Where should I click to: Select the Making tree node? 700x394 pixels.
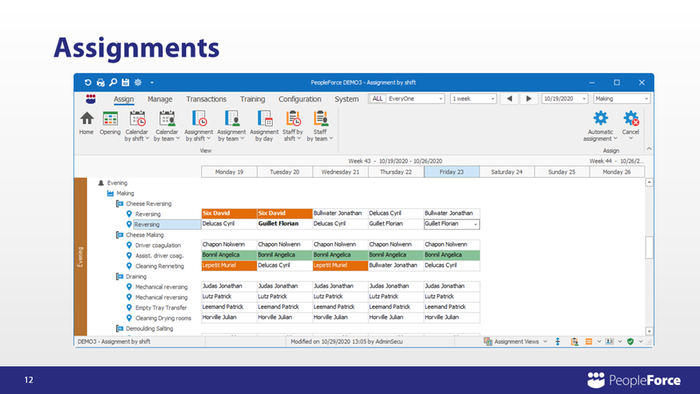coord(125,193)
